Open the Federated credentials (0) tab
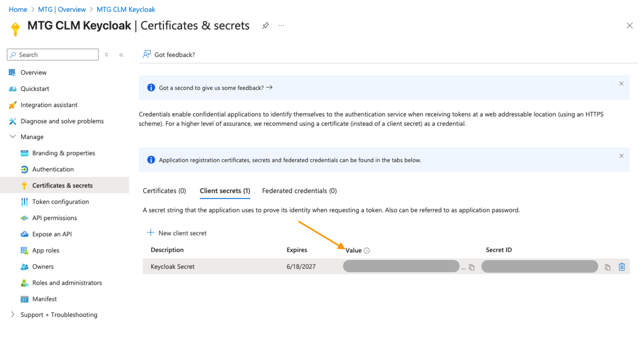Viewport: 644px width, 341px height. pos(299,191)
